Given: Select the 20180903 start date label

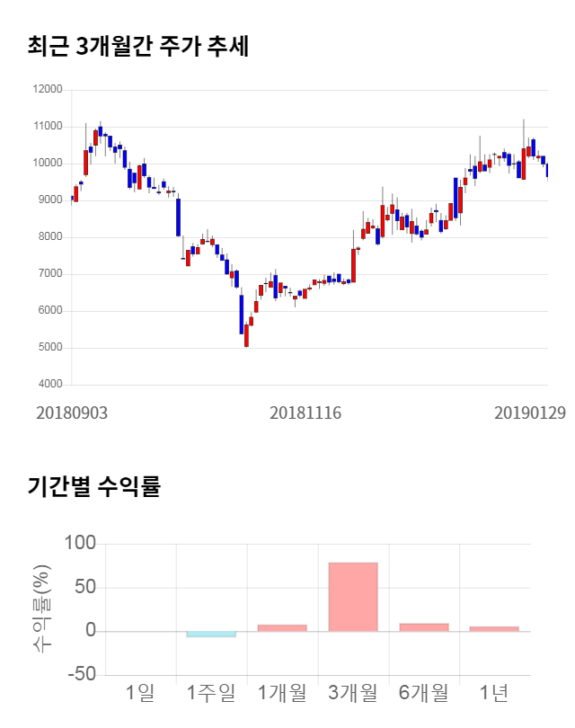Looking at the screenshot, I should [x=72, y=413].
